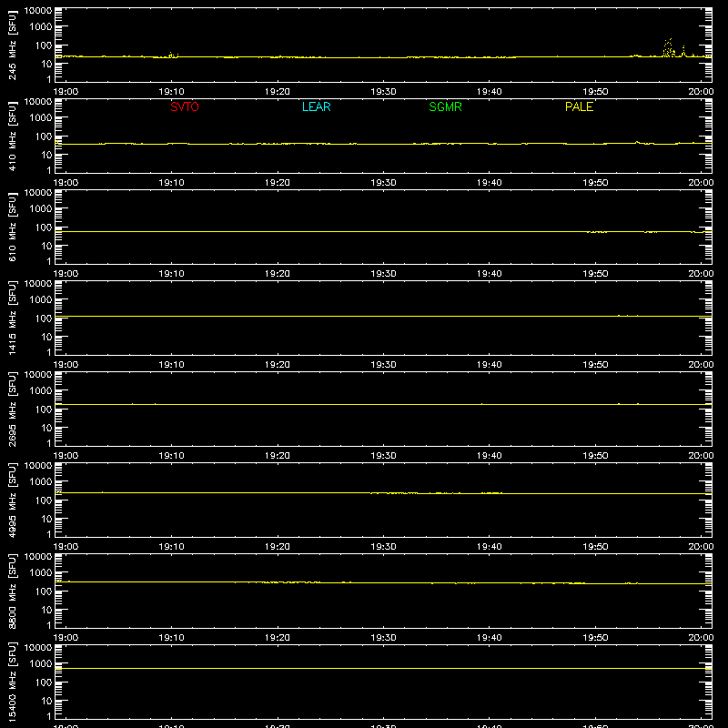Screen dimensions: 728x728
Task: Click the 1000 tick label on the 410 MHz plot
Action: 41,118
